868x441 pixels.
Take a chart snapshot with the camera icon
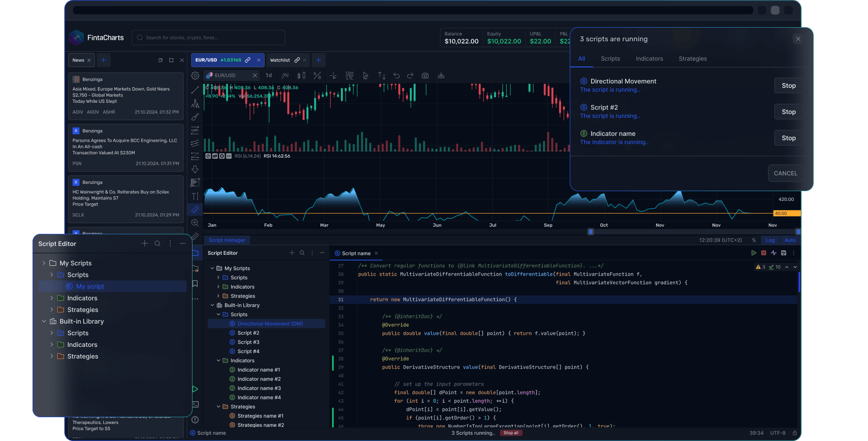tap(425, 76)
